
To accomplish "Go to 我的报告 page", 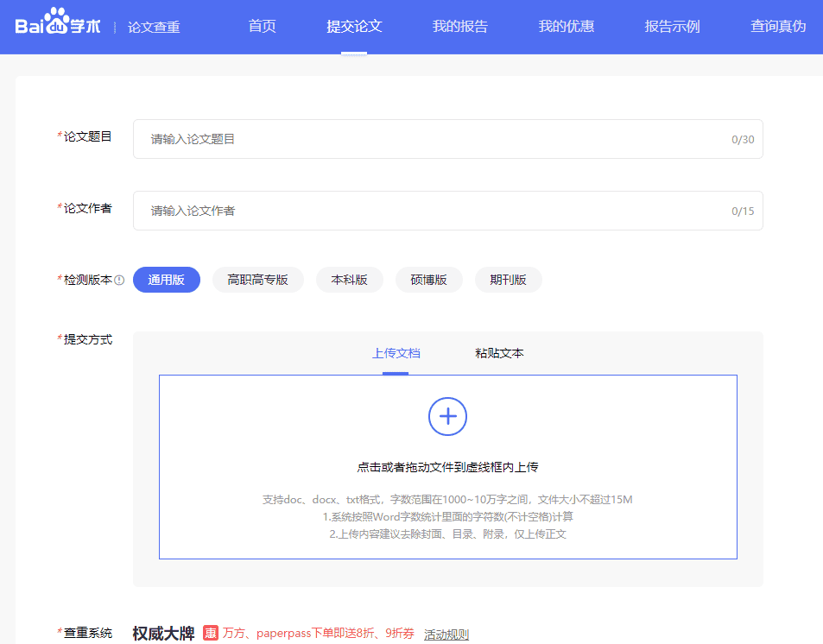I will tap(459, 27).
